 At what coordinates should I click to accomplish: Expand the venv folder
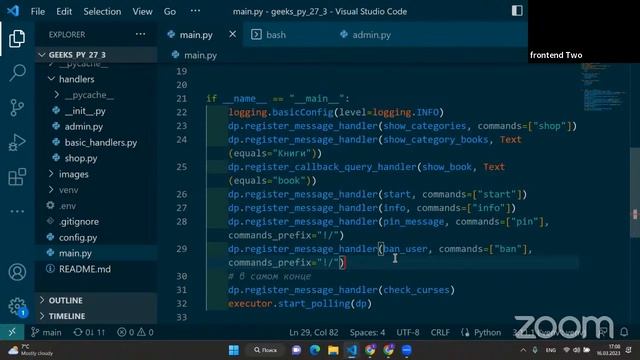point(69,190)
